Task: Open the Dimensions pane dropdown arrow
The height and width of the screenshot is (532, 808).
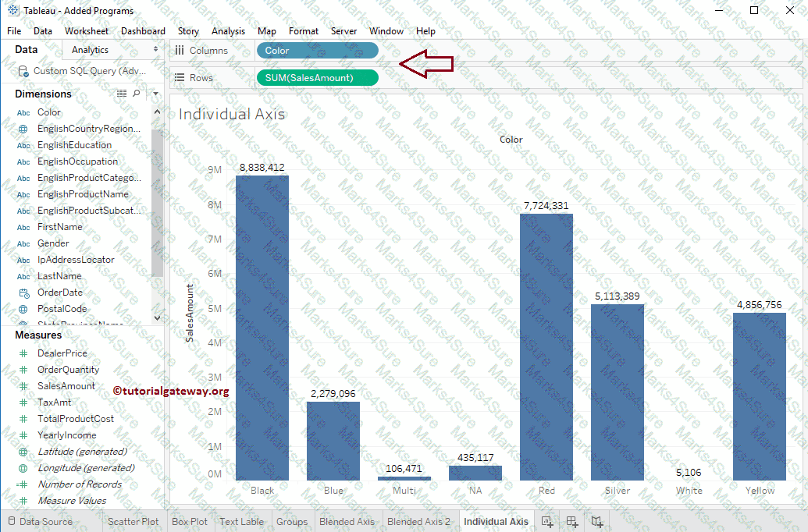Action: (x=155, y=94)
